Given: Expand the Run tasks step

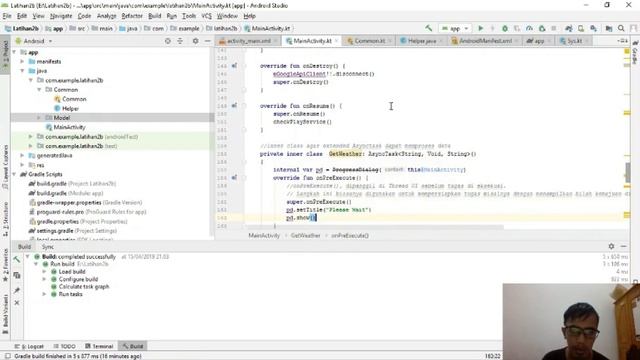Looking at the screenshot, I should point(44,294).
